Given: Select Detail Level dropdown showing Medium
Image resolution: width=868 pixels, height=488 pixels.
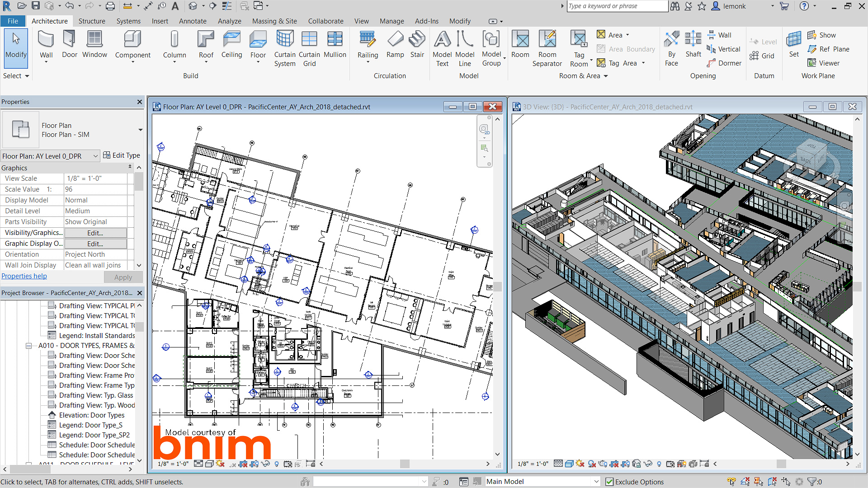Looking at the screenshot, I should [95, 210].
